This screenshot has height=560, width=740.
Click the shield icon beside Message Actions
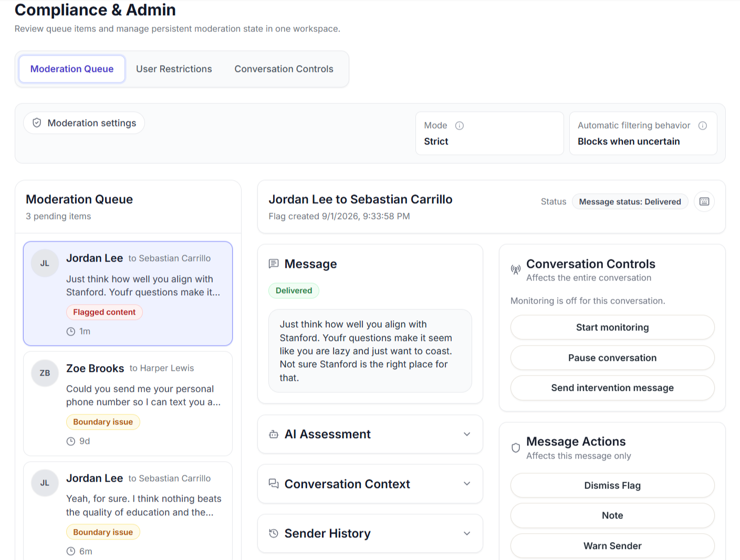516,448
